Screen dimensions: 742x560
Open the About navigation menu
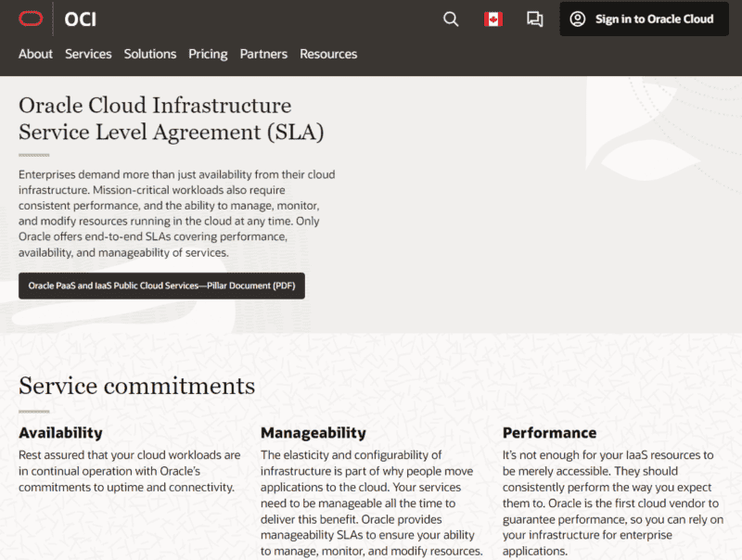[x=35, y=54]
